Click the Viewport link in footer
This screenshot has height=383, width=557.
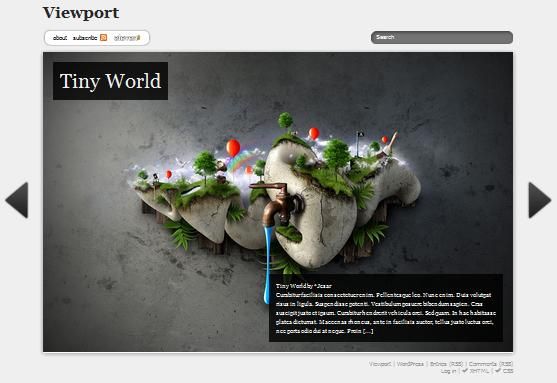[x=380, y=364]
